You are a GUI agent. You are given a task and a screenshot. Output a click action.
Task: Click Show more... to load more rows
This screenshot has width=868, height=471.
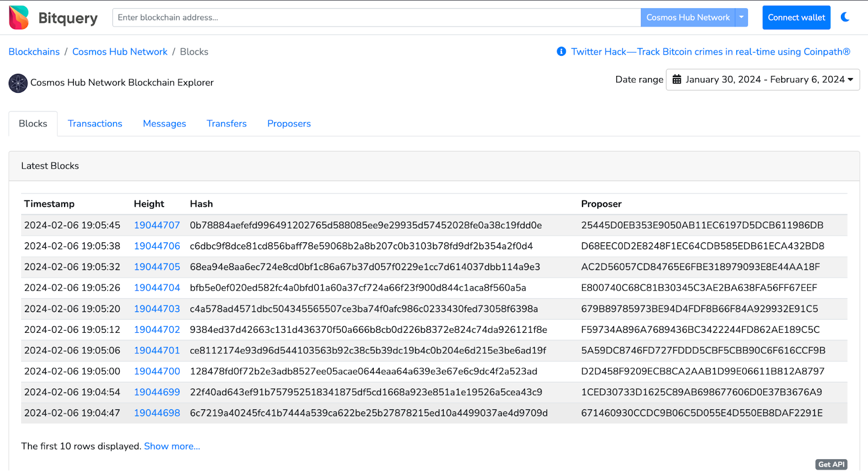point(172,446)
